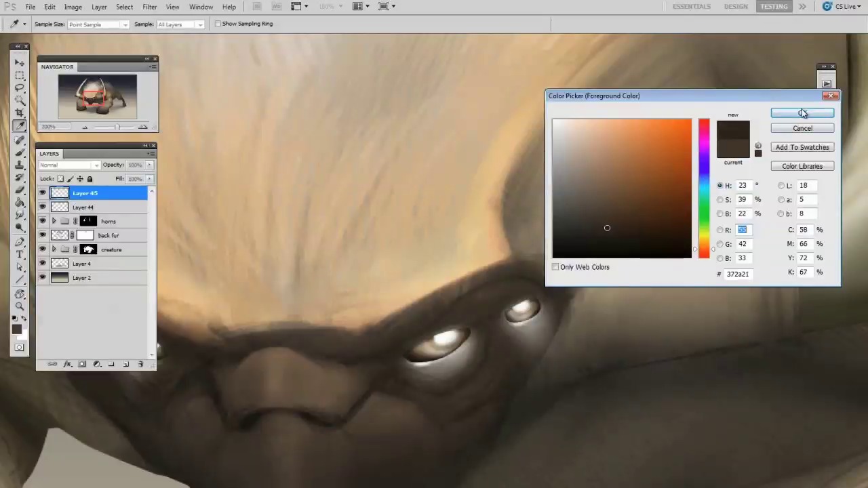The width and height of the screenshot is (868, 488).
Task: Select the Quick Selection tool
Action: coord(20,100)
